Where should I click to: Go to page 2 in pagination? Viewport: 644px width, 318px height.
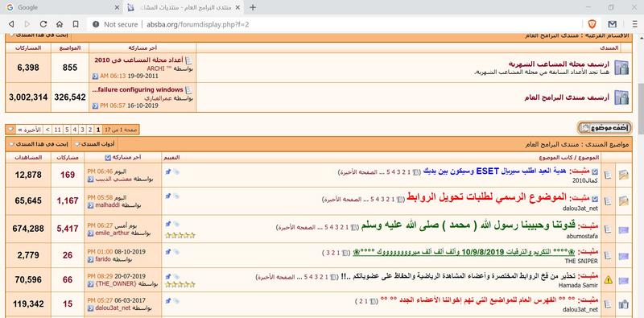click(90, 130)
